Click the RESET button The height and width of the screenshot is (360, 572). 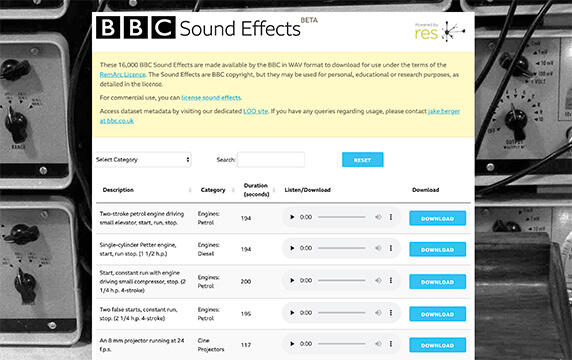[363, 160]
